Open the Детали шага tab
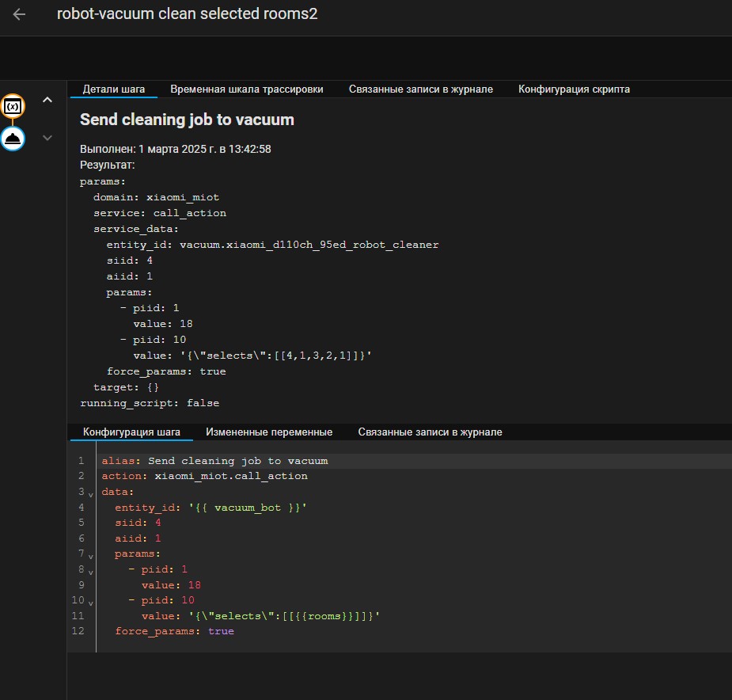Screen dimensions: 732x700 point(113,89)
